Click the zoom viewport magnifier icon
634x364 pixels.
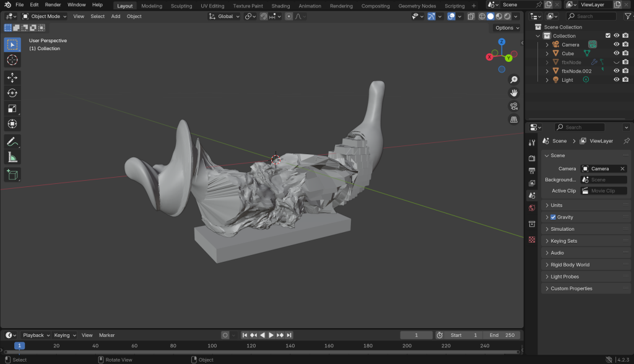[x=514, y=80]
